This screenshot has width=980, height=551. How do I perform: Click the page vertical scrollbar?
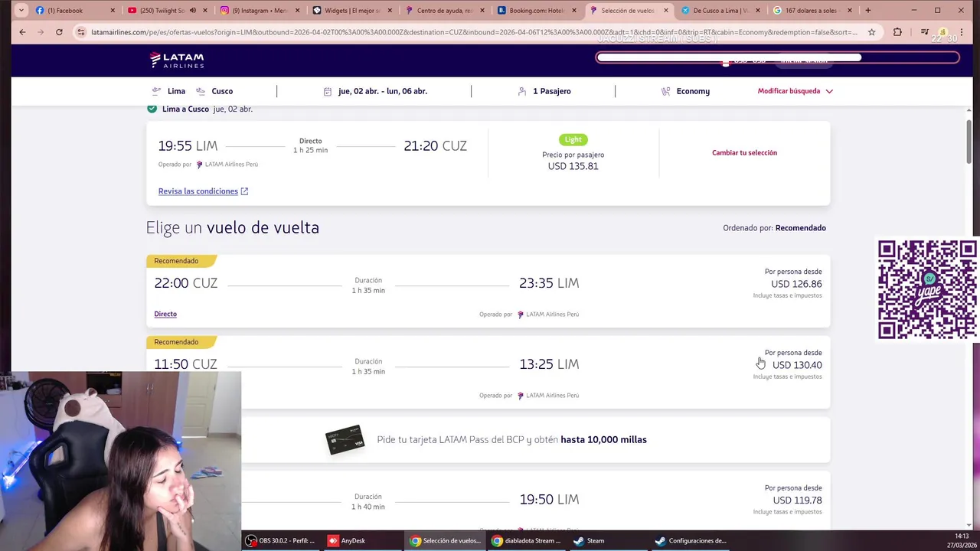[x=969, y=142]
